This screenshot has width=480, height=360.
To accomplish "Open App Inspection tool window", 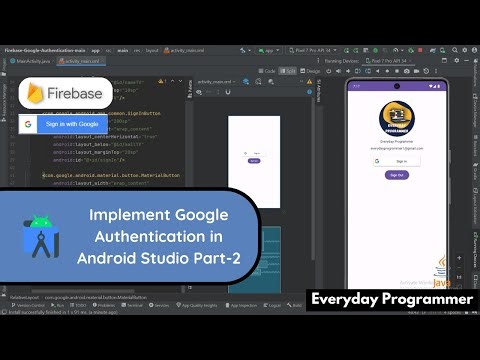I will (x=241, y=305).
